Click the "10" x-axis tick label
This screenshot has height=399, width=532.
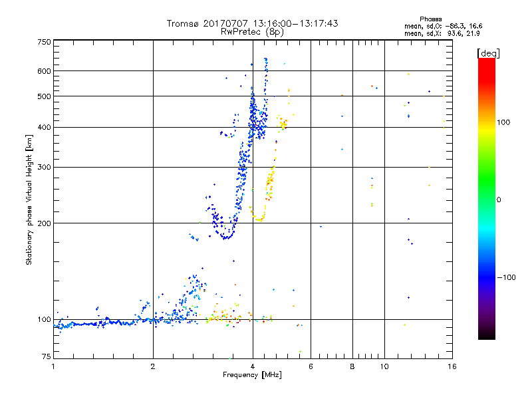tap(384, 366)
